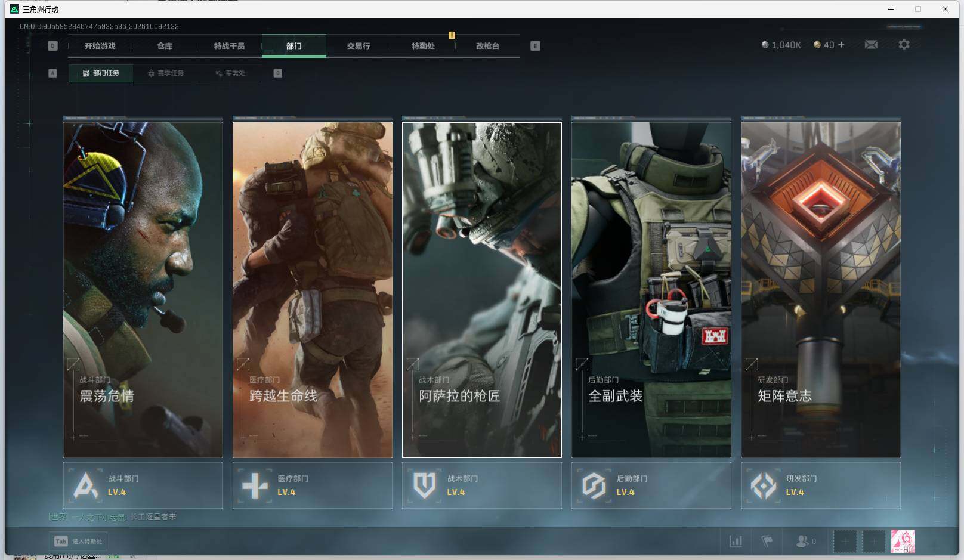
Task: Switch to the 交易行 tab
Action: click(x=359, y=46)
